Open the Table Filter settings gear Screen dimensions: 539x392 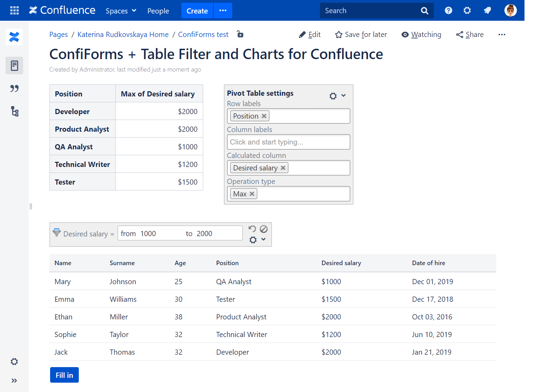pyautogui.click(x=253, y=240)
